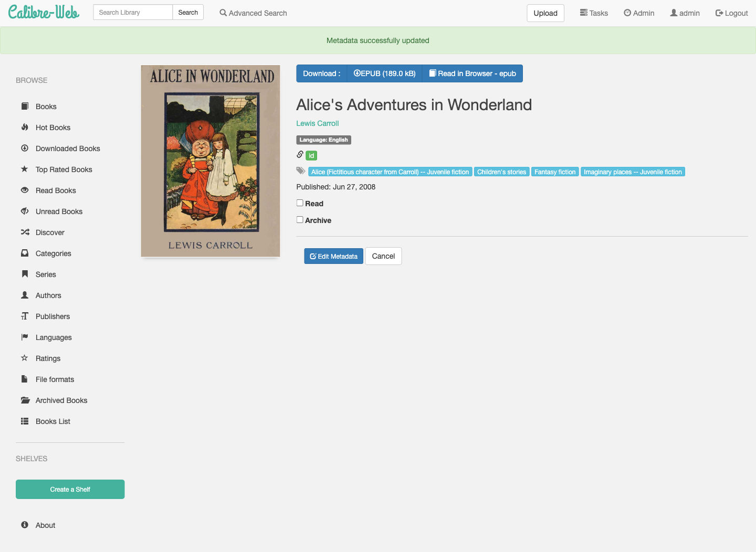Select the Children's stories tag

click(x=501, y=172)
